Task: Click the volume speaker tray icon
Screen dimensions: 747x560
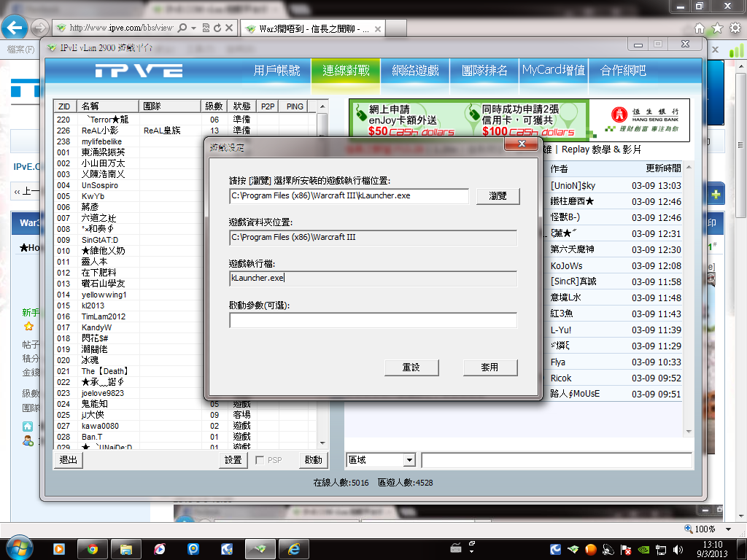Action: click(678, 549)
